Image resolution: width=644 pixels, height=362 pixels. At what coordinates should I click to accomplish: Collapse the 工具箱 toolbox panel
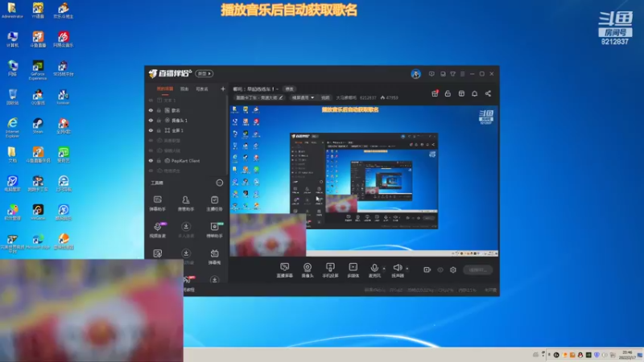coord(220,183)
